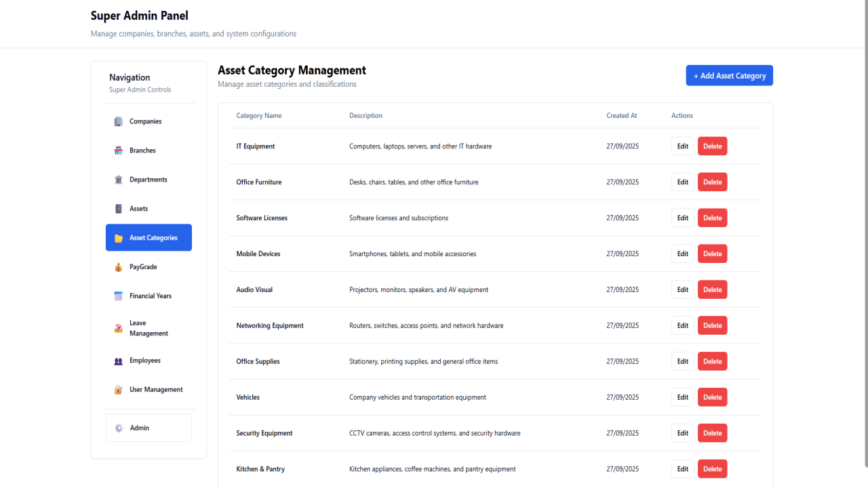Delete the Software Licenses category

coord(712,218)
